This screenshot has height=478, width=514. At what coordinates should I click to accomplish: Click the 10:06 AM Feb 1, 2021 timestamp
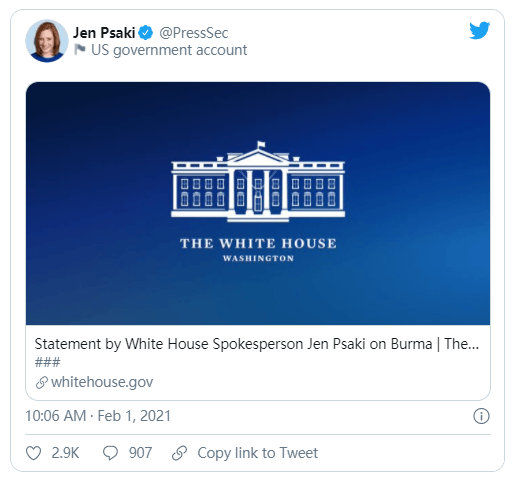(98, 416)
